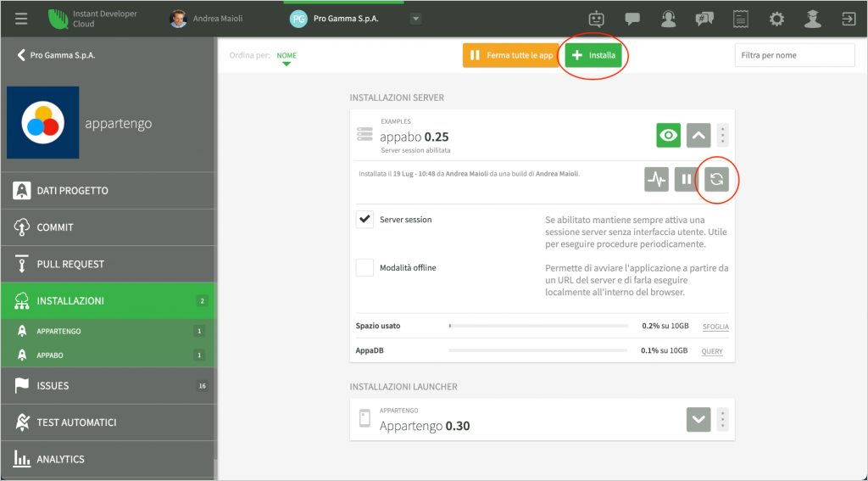This screenshot has width=868, height=481.
Task: Click the appartengo project logo thumbnail
Action: (x=42, y=122)
